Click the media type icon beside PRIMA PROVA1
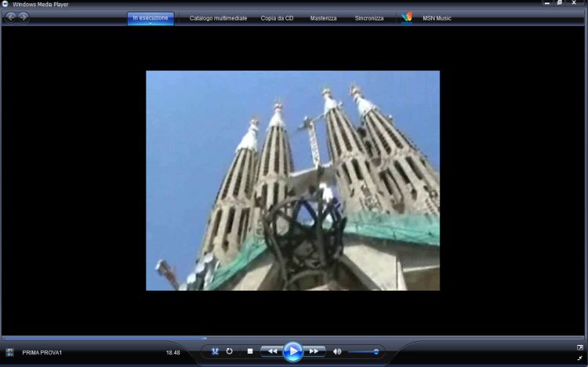Viewport: 588px width, 367px height. pyautogui.click(x=10, y=352)
